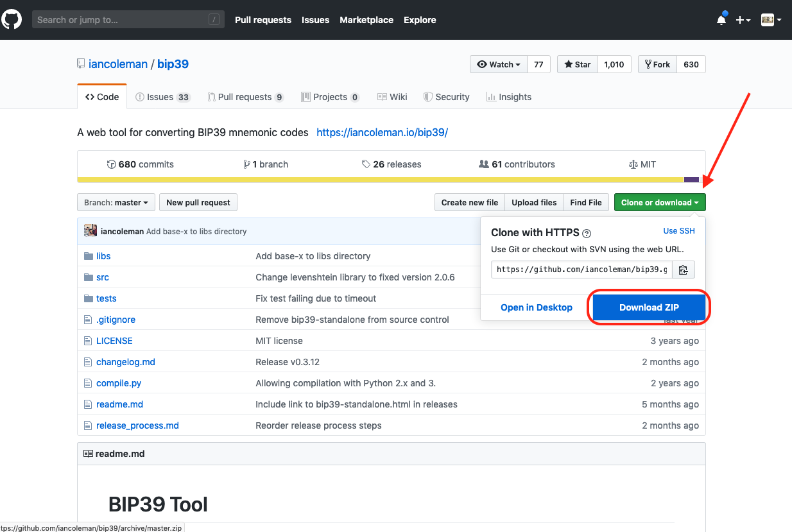
Task: Open the Branch: master dropdown
Action: (x=116, y=202)
